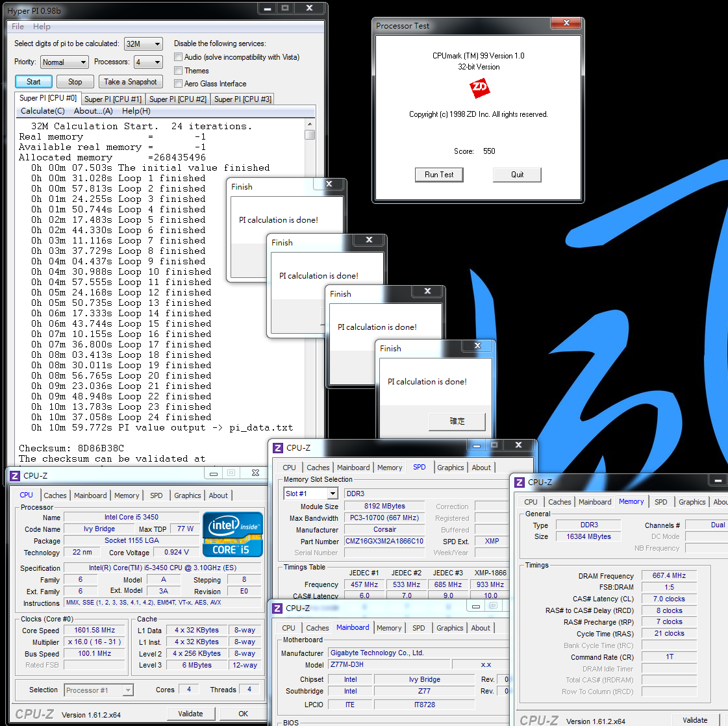Image resolution: width=728 pixels, height=726 pixels.
Task: Open the Help(H) menu in Super PI
Action: coord(136,111)
